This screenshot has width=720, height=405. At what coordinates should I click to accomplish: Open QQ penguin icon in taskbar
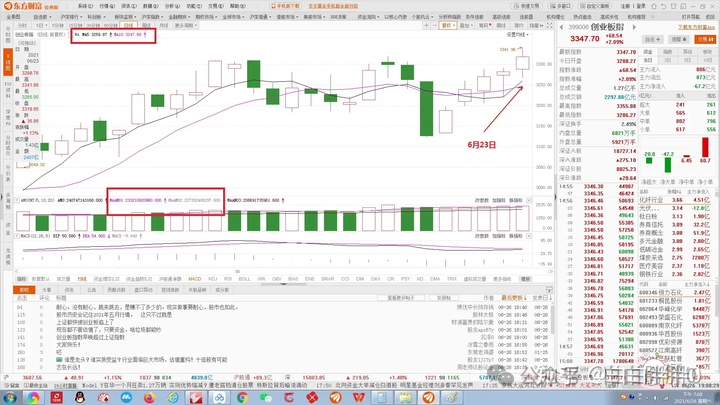[80, 398]
